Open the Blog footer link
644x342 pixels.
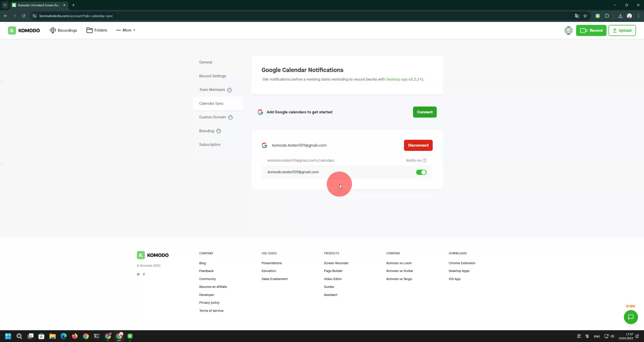[x=203, y=263]
